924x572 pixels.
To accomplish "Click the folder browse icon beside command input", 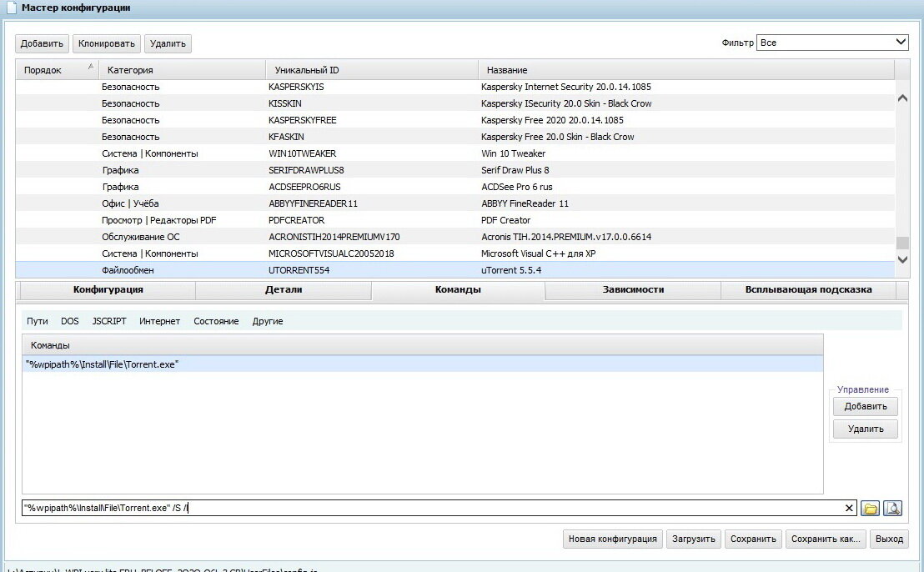I will coord(870,508).
